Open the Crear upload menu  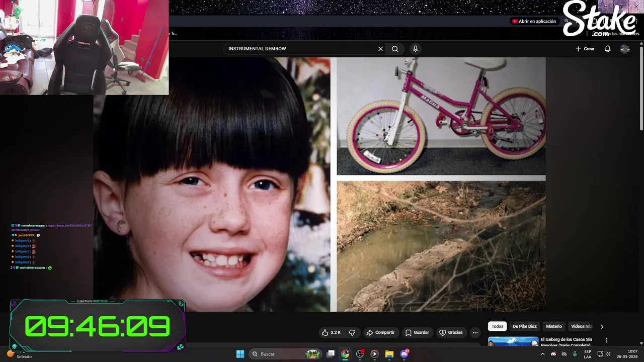tap(585, 49)
